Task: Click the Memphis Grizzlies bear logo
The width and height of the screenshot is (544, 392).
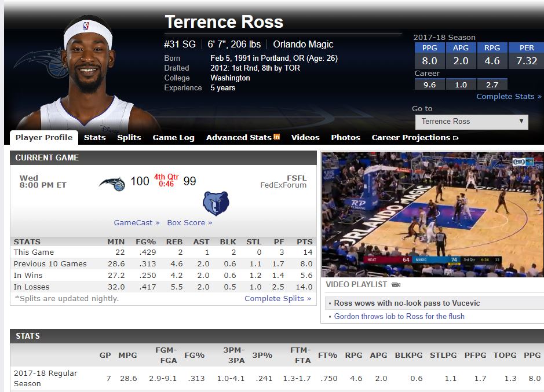Action: (216, 203)
